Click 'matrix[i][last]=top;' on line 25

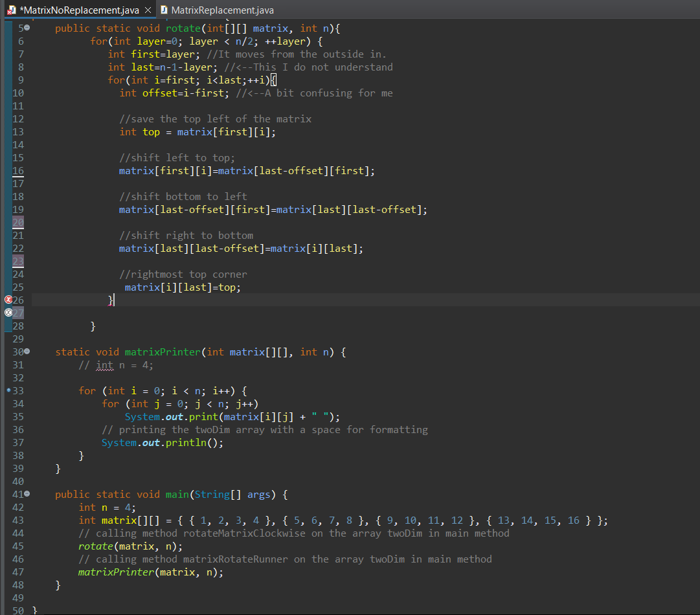(183, 287)
